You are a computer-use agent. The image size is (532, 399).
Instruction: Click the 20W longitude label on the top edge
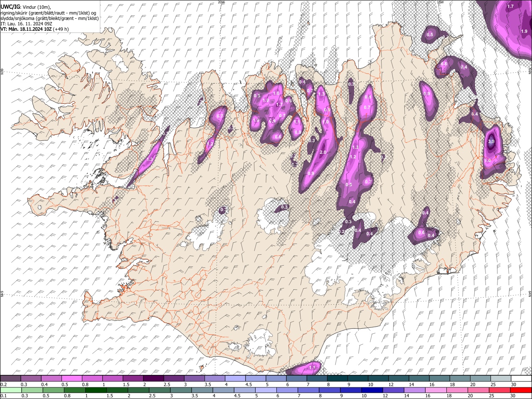221,2
